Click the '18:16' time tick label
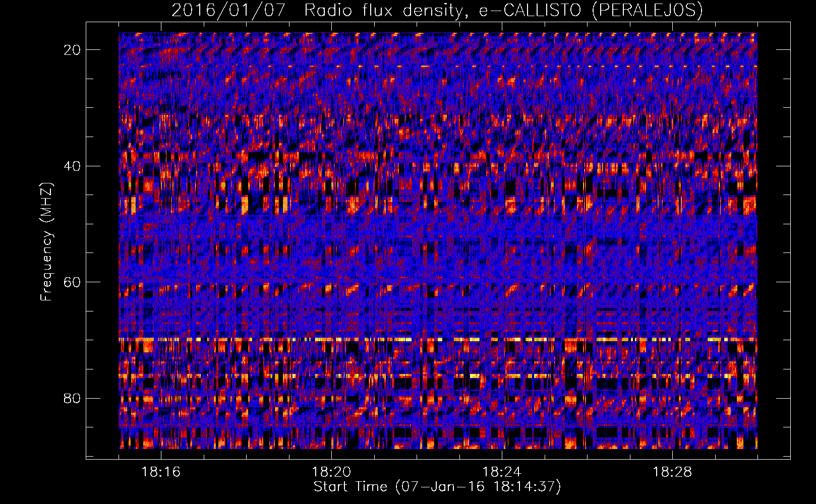816x504 pixels. click(161, 472)
